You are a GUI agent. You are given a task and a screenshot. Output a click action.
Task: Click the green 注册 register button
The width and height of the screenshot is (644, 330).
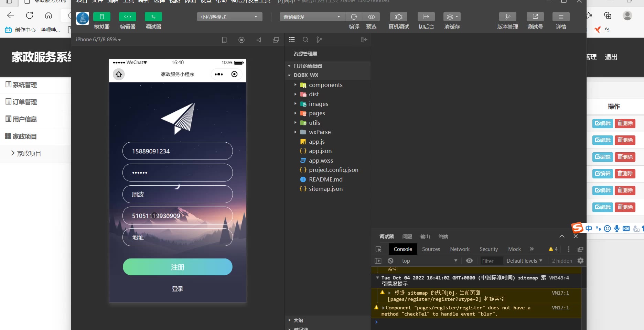click(x=178, y=267)
